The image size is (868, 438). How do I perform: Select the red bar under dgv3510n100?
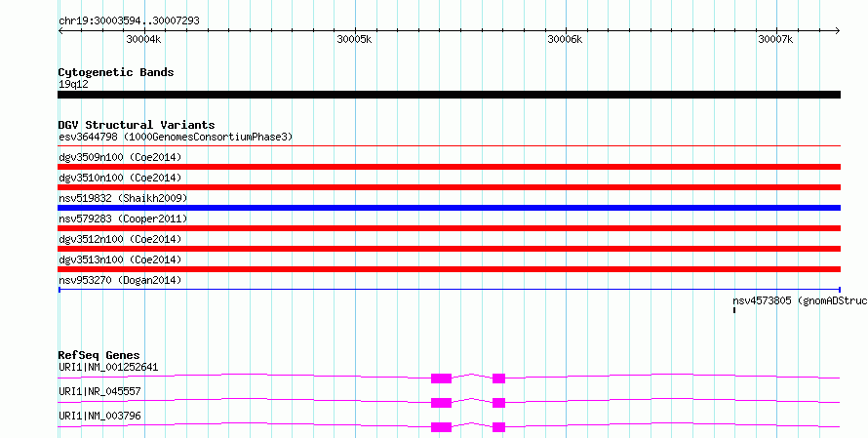point(449,187)
